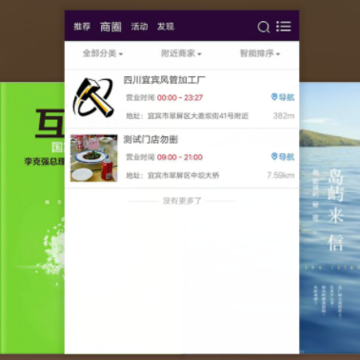This screenshot has height=360, width=360.
Task: Open the blue sea 岛屿来信 cover
Action: pos(330,218)
